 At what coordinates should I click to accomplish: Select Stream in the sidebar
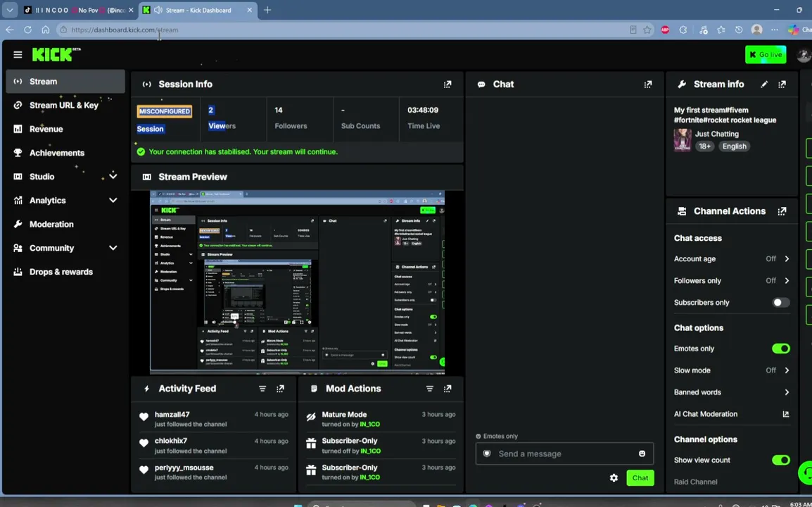click(65, 82)
